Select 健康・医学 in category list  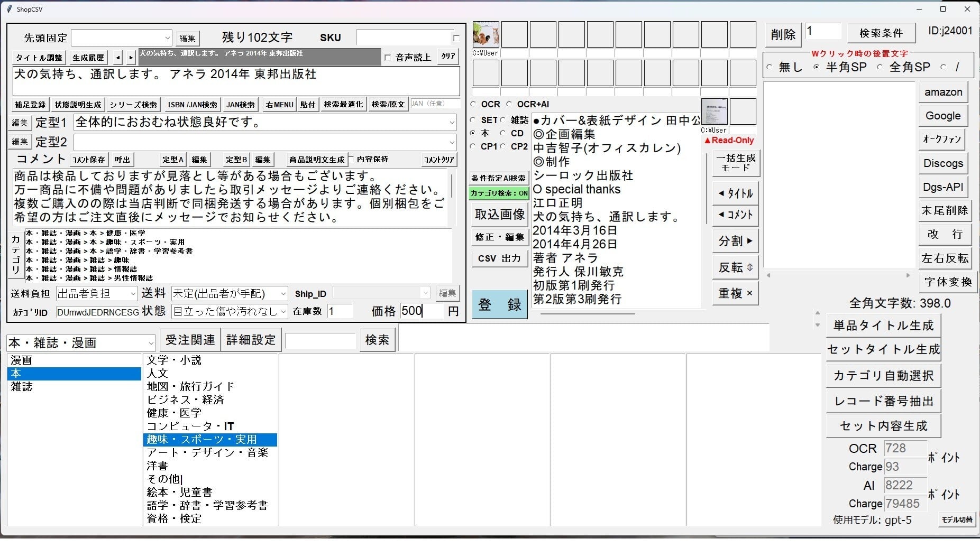(x=174, y=413)
